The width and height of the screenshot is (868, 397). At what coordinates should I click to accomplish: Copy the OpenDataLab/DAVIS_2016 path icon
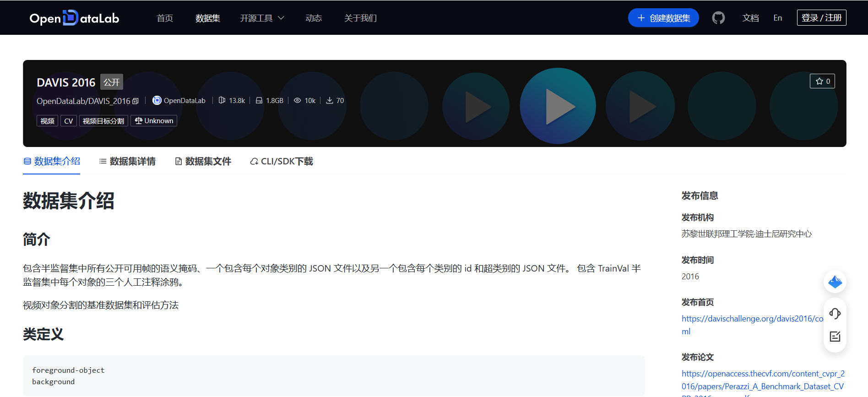pyautogui.click(x=135, y=101)
